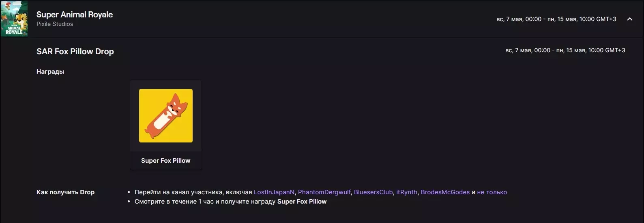This screenshot has height=223, width=644.
Task: Click the "не только" more channels link
Action: [x=492, y=192]
